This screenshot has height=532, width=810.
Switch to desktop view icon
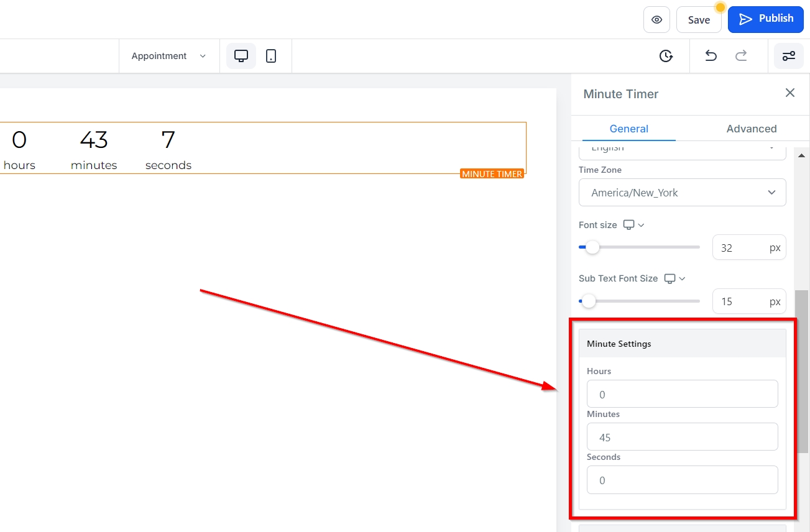(x=241, y=56)
